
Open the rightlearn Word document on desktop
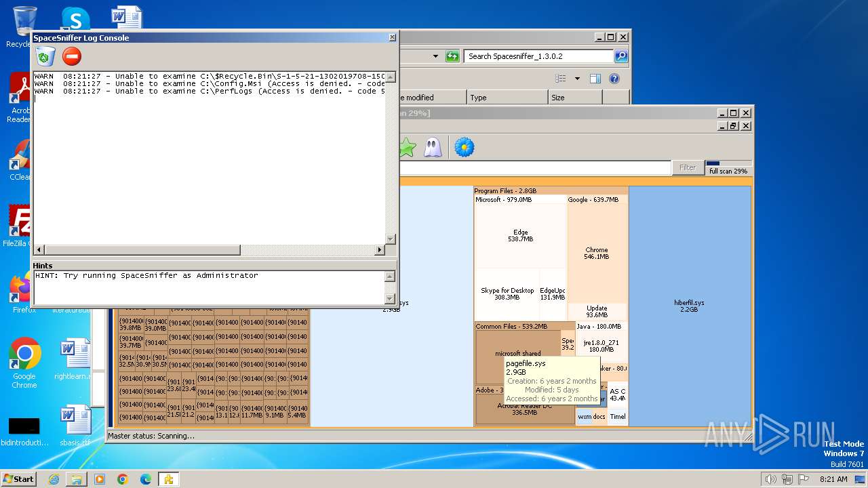(x=74, y=360)
